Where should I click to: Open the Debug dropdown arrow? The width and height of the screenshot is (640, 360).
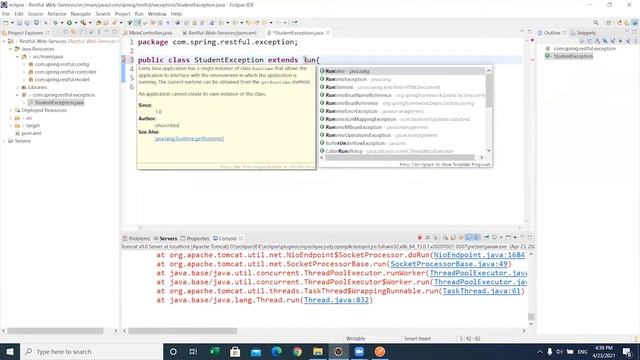pyautogui.click(x=62, y=23)
